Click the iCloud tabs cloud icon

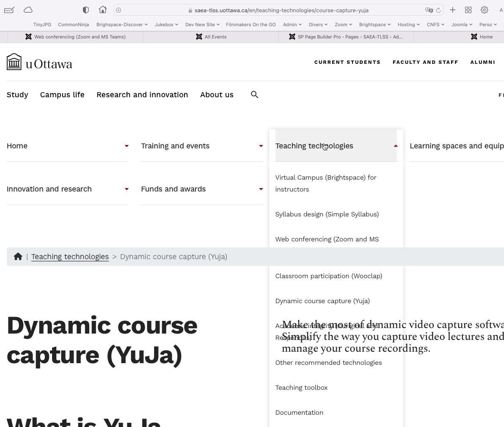pos(28,10)
